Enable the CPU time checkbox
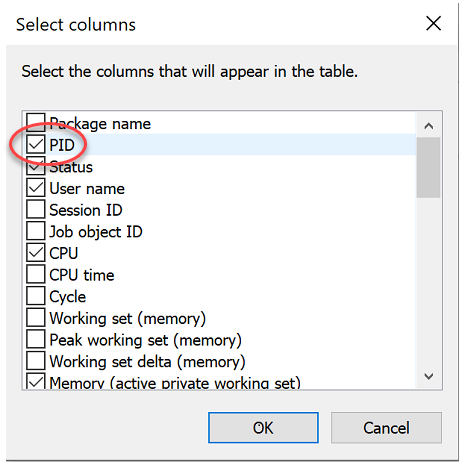This screenshot has width=462, height=468. coord(36,274)
